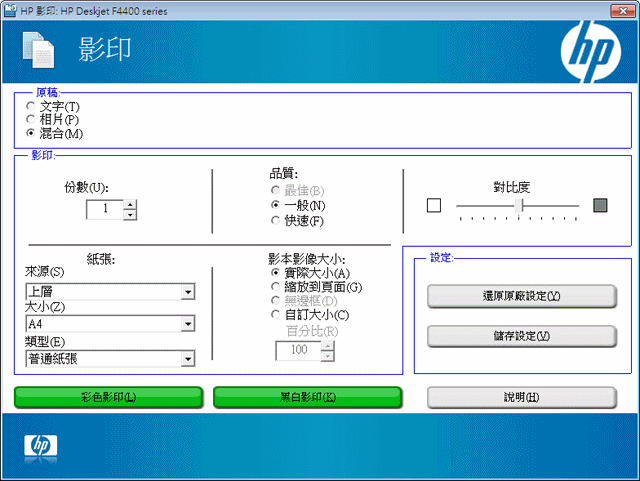
Task: Start a 彩色影印 color copy
Action: click(109, 397)
